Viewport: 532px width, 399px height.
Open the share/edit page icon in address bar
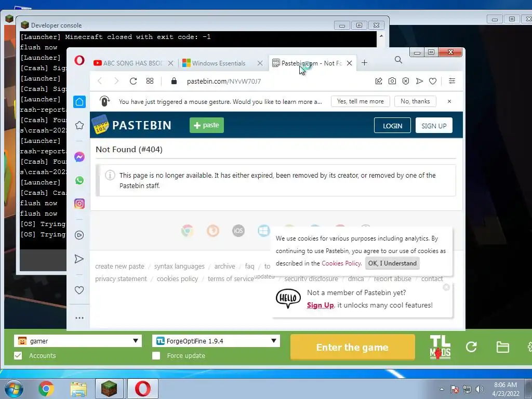(379, 81)
